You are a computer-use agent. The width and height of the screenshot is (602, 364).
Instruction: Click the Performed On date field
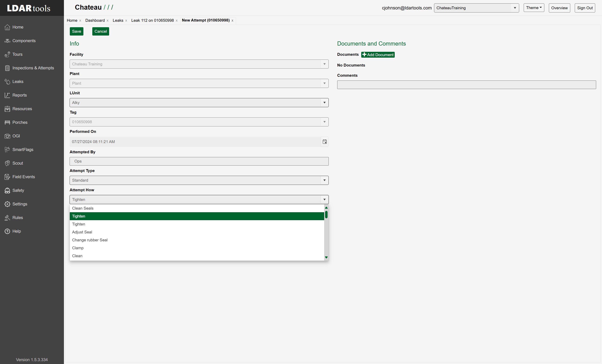(x=195, y=142)
